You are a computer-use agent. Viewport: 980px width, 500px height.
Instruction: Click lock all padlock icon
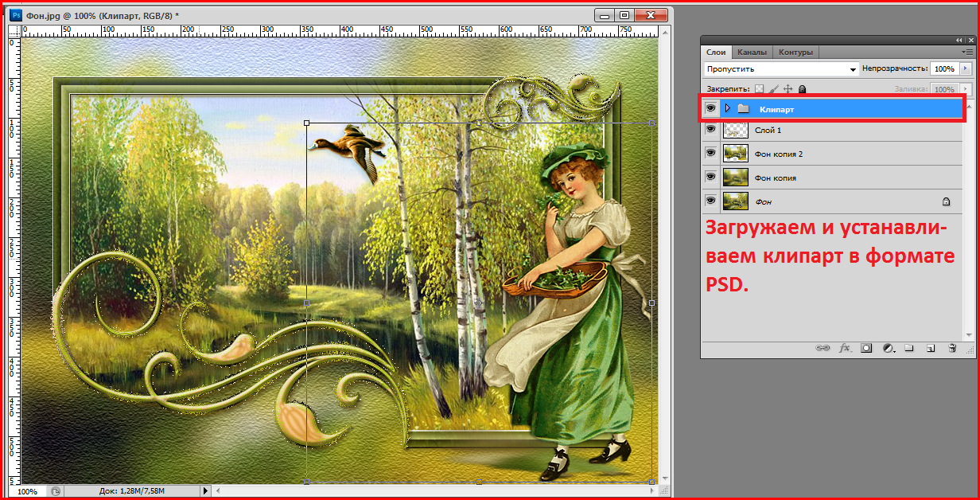(802, 89)
